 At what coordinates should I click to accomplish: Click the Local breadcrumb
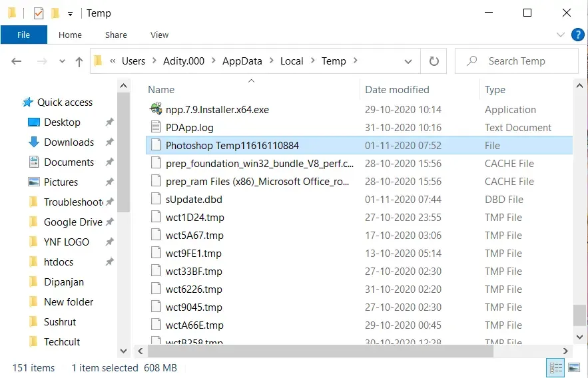[292, 61]
